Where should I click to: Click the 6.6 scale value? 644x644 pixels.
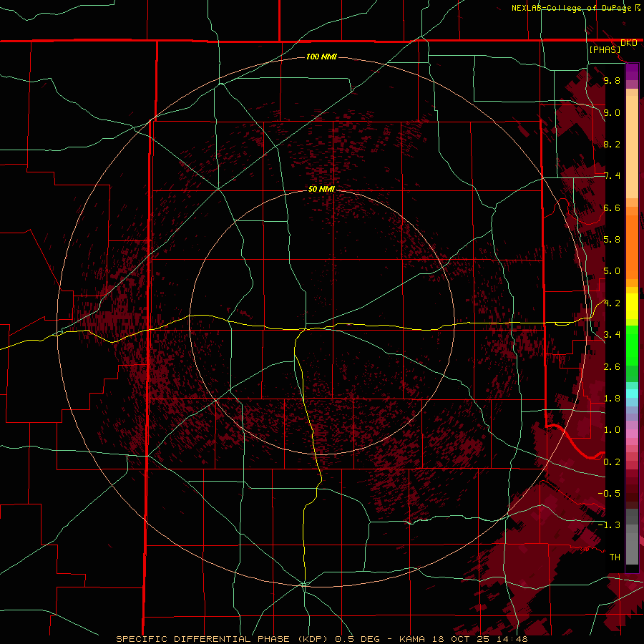tap(612, 208)
